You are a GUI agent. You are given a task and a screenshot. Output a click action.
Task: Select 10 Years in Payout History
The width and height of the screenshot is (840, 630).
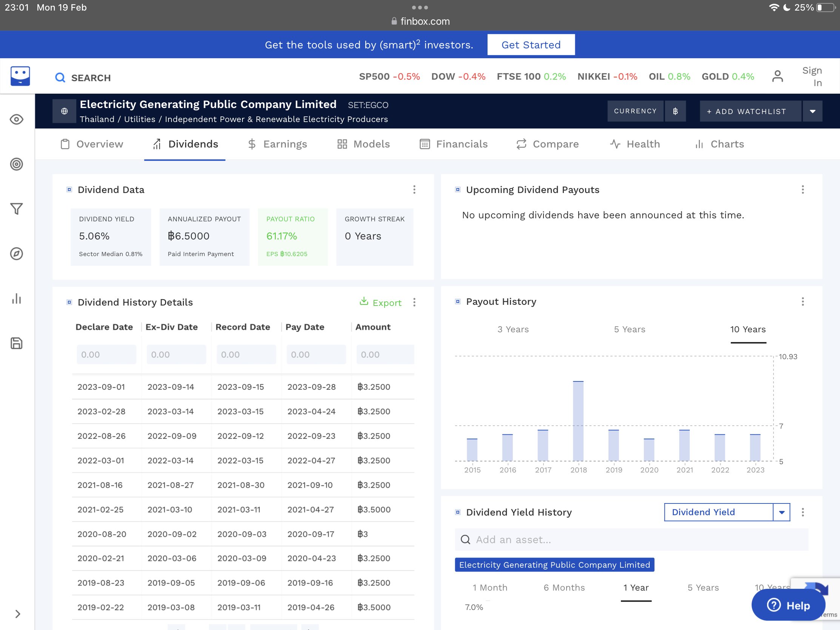(x=748, y=329)
